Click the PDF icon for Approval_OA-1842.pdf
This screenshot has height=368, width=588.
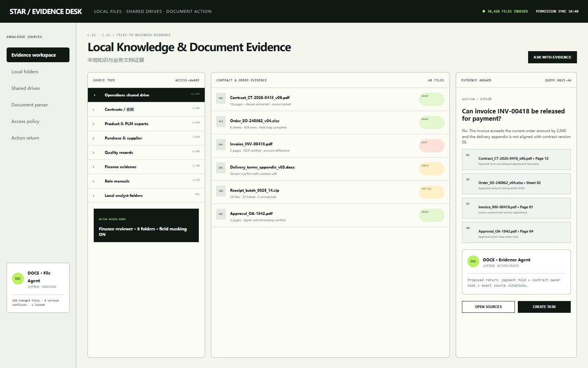tap(221, 214)
